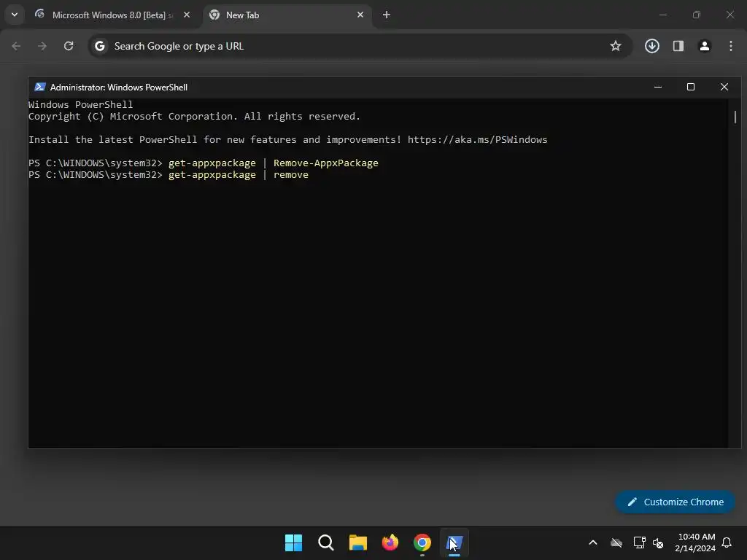
Task: Reload the Chrome page
Action: coord(69,46)
